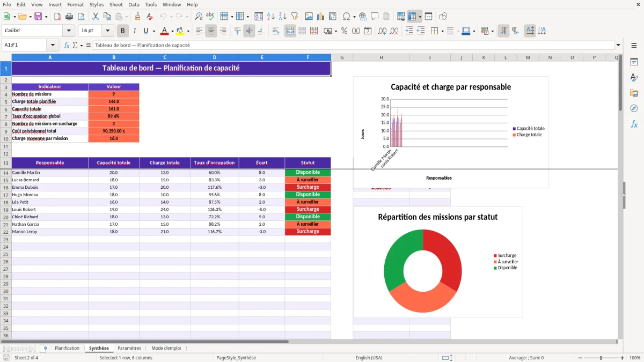Viewport: 644px width, 362px height.
Task: Open the Data menu
Action: coord(134,4)
